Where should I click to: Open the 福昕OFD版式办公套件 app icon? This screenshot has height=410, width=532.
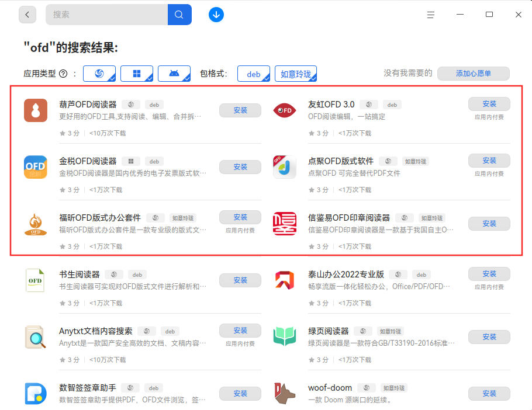pyautogui.click(x=36, y=224)
